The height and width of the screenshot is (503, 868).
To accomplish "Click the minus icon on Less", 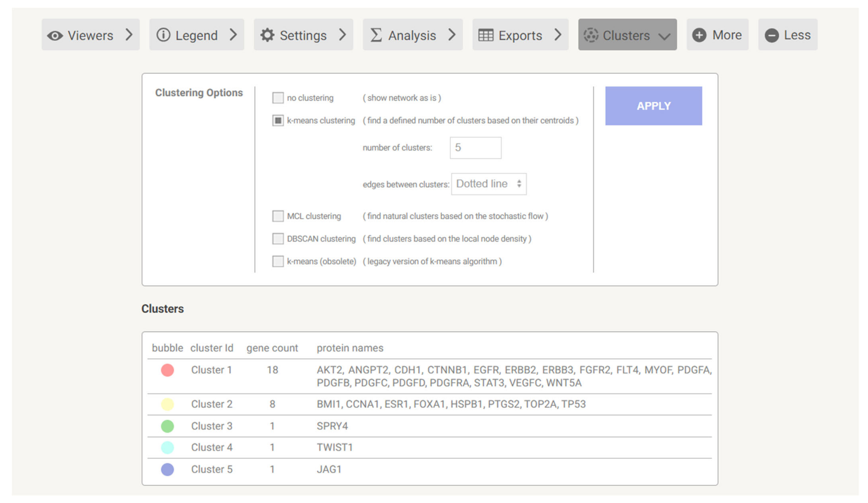I will click(x=772, y=36).
